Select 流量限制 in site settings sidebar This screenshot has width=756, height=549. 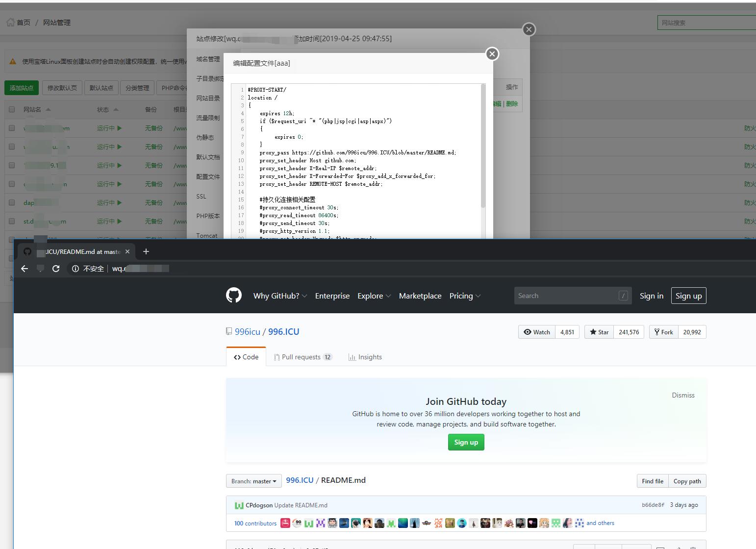[x=208, y=118]
